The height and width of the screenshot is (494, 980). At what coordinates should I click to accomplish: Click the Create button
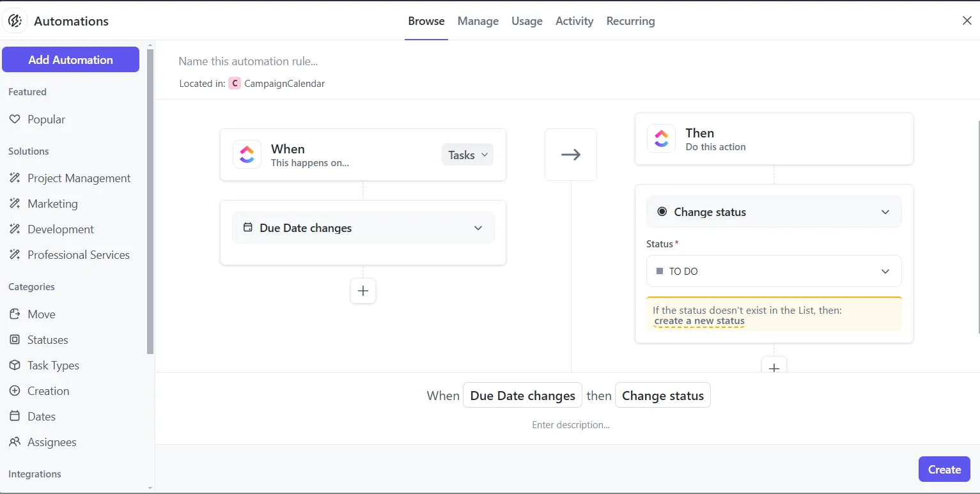(944, 469)
